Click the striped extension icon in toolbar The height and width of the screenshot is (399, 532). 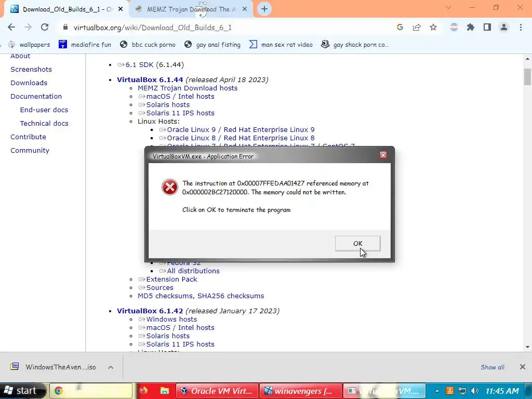(x=454, y=27)
